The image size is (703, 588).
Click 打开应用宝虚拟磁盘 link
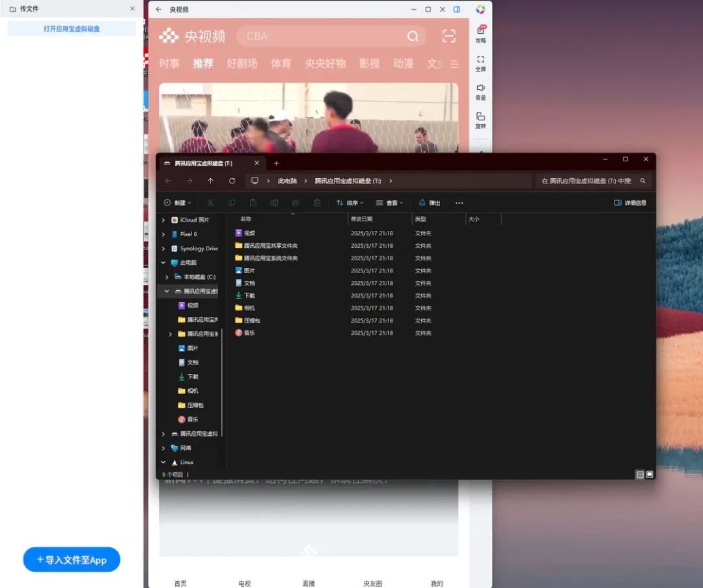[x=72, y=29]
